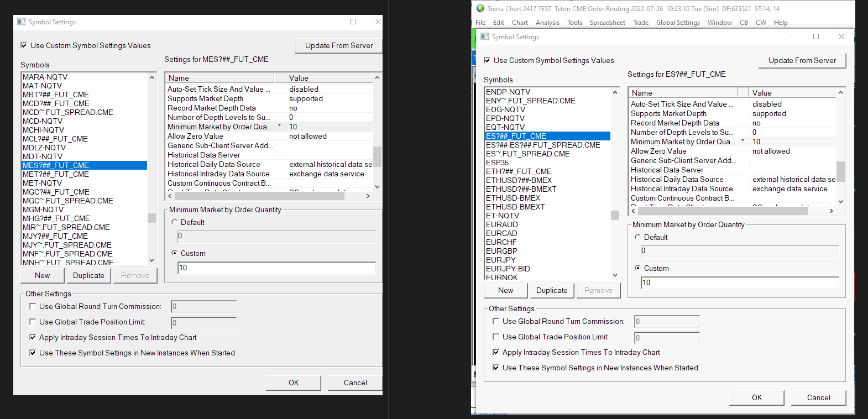Image resolution: width=868 pixels, height=419 pixels.
Task: Click OK in left Symbol Settings window
Action: point(294,383)
